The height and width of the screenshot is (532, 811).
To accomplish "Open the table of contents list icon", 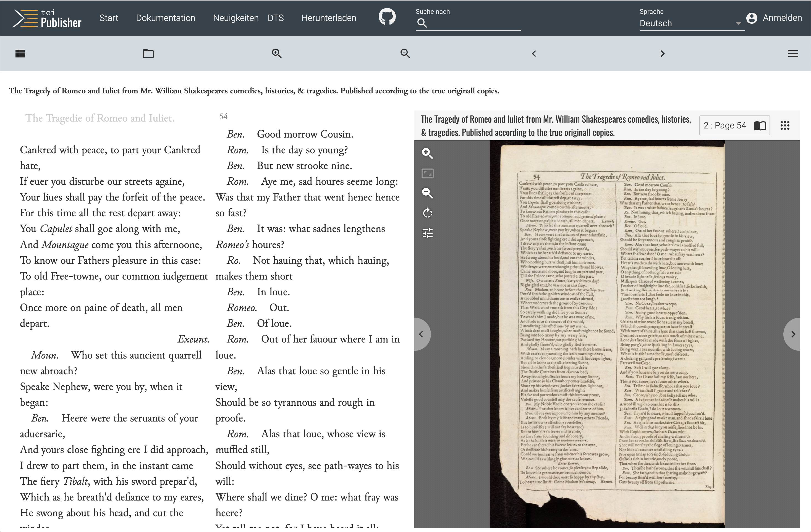I will coord(20,54).
